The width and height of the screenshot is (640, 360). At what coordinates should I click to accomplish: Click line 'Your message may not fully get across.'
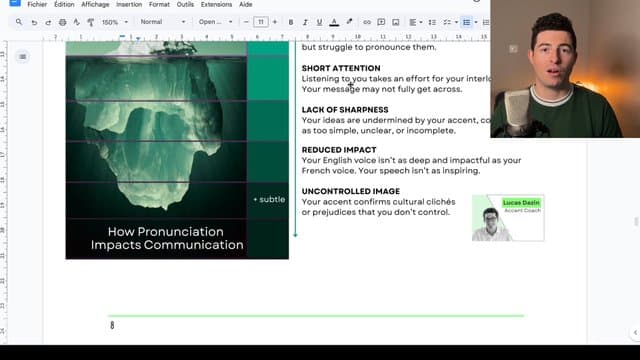tap(382, 89)
